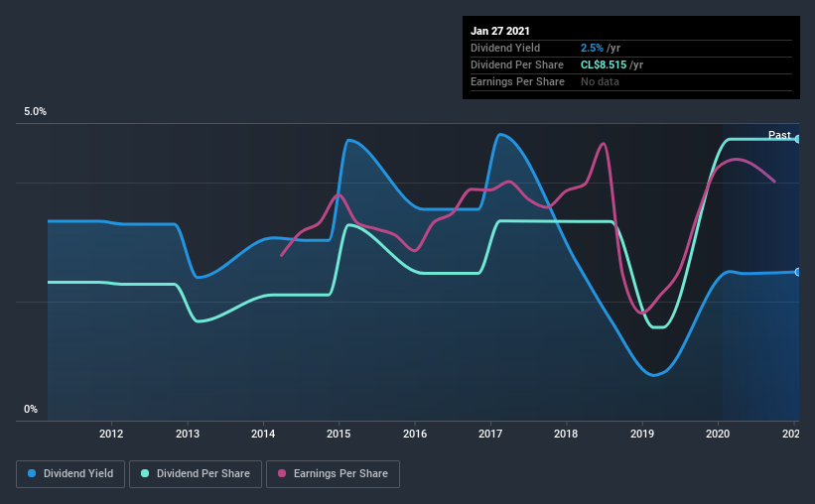The width and height of the screenshot is (815, 504).
Task: Click the 2014 x-axis label
Action: [x=263, y=434]
